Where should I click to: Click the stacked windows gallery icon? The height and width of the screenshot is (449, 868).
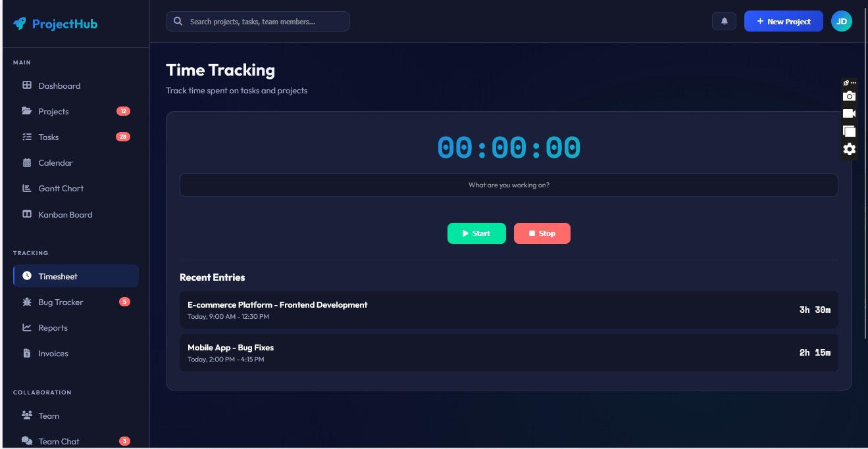click(849, 131)
